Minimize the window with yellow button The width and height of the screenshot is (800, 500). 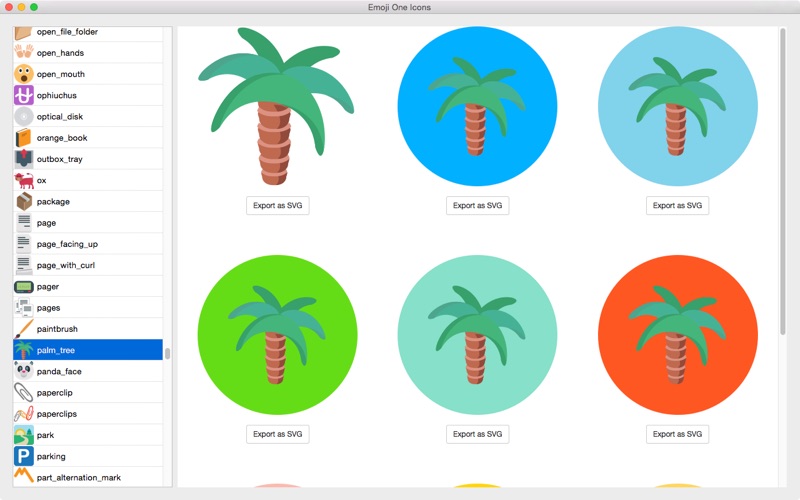[x=21, y=7]
